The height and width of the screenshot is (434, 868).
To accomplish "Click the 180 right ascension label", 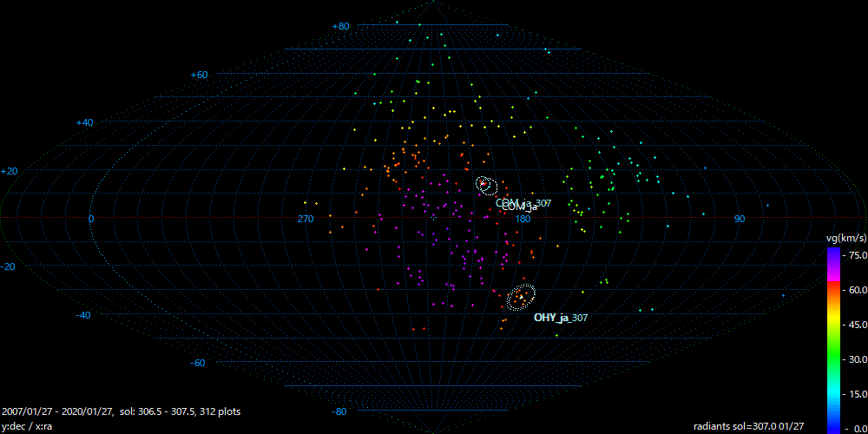I will [523, 220].
